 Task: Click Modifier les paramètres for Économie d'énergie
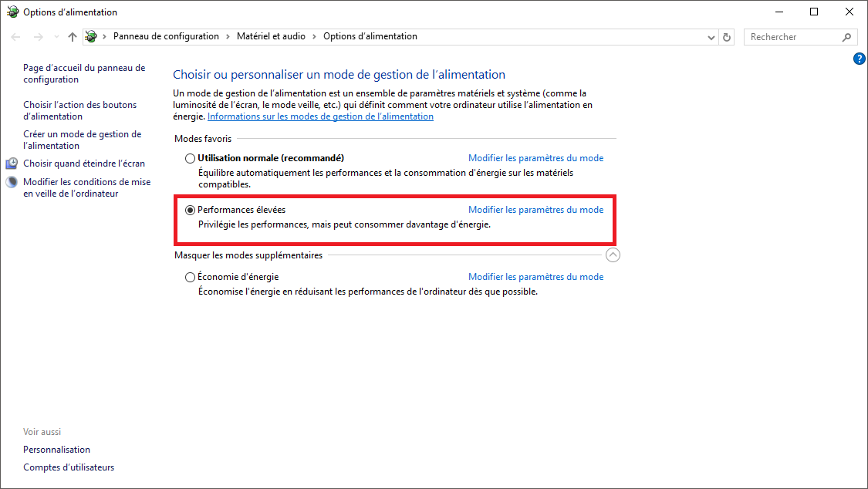point(535,277)
